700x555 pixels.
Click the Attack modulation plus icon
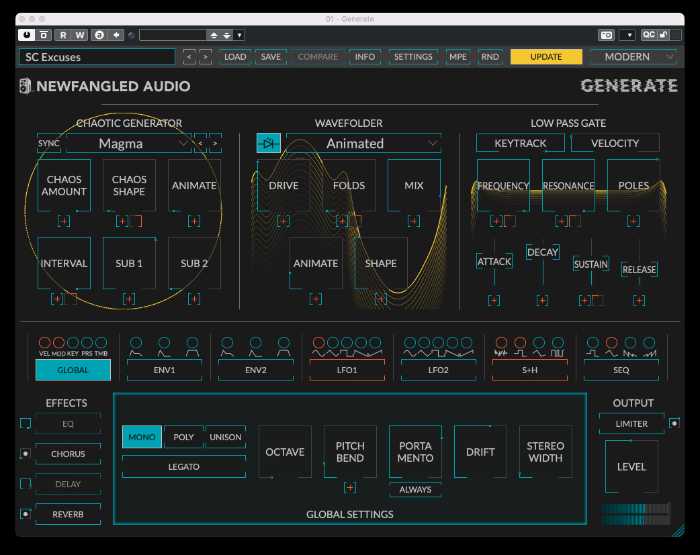click(494, 300)
